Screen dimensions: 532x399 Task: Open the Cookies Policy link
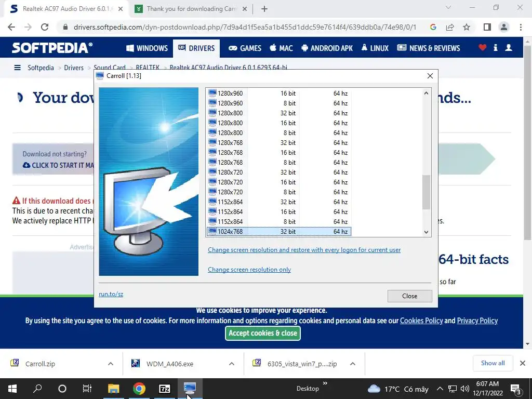coord(421,321)
